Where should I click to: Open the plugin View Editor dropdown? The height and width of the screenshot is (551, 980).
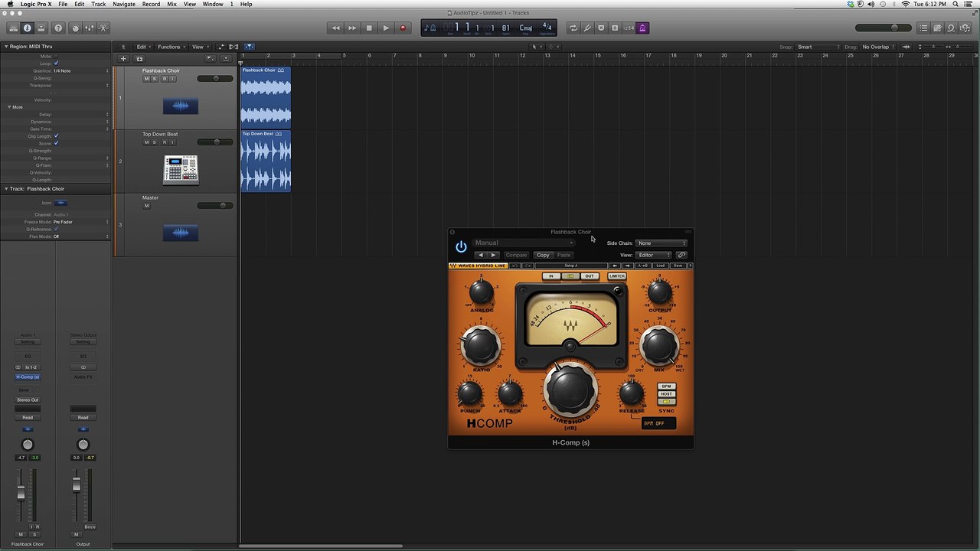(653, 255)
